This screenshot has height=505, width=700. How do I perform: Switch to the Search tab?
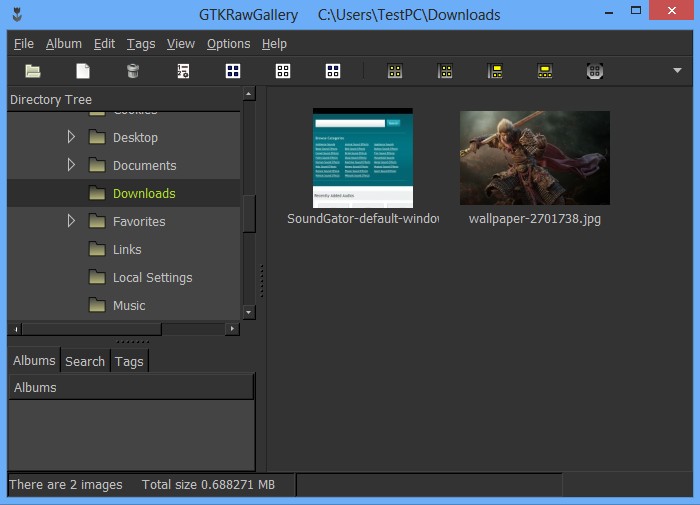click(85, 361)
